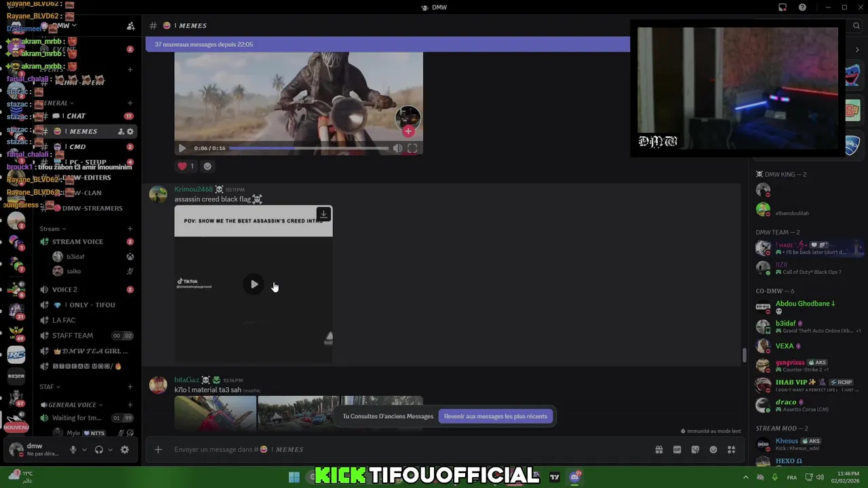Join the STAFF TEAM voice channel

tap(87, 335)
